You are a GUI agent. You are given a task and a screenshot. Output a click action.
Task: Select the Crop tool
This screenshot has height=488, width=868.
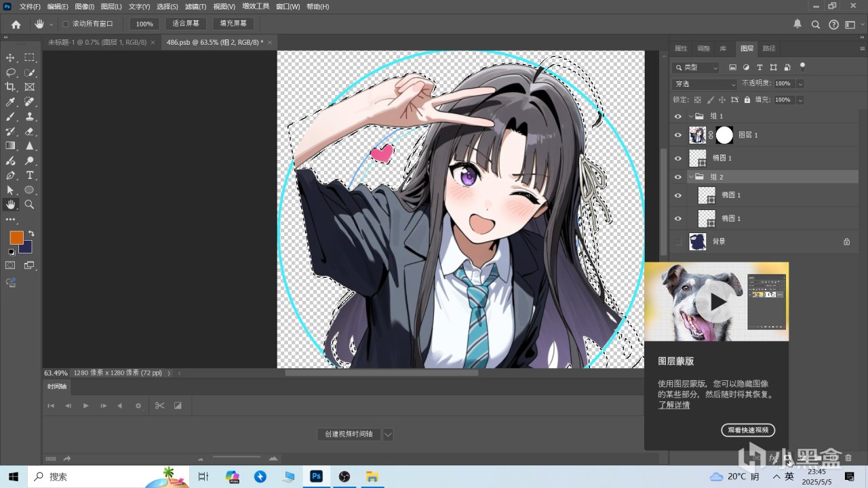pos(10,87)
